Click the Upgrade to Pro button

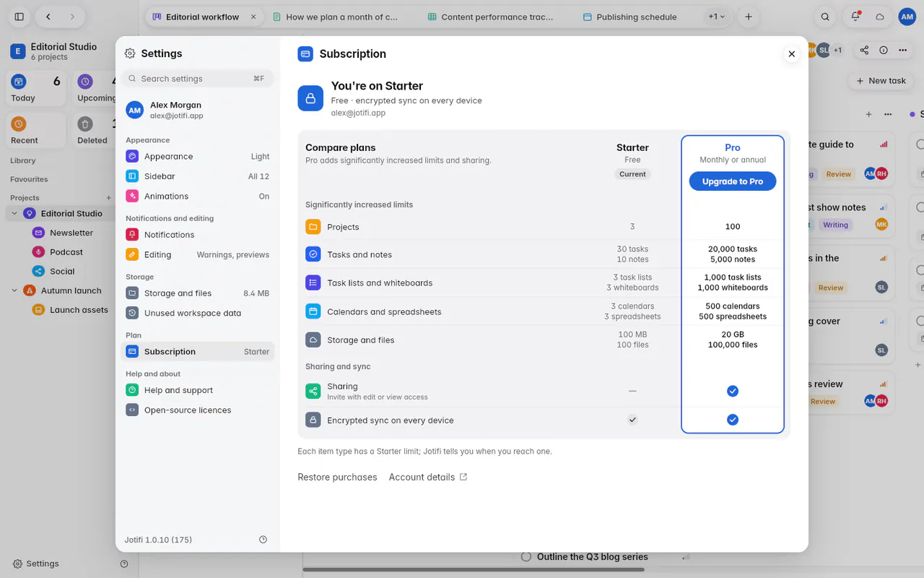(x=733, y=181)
